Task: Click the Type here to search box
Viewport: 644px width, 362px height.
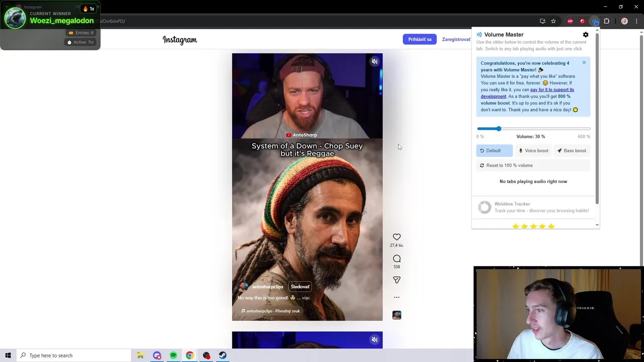Action: tap(73, 355)
